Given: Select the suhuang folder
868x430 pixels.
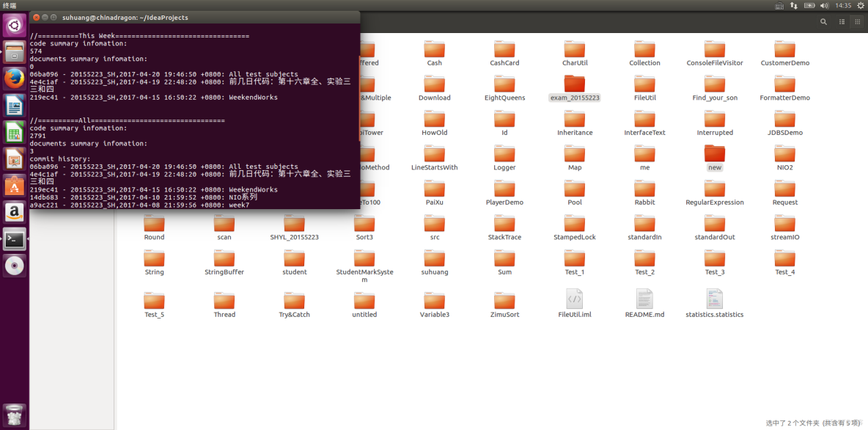Looking at the screenshot, I should coord(435,263).
